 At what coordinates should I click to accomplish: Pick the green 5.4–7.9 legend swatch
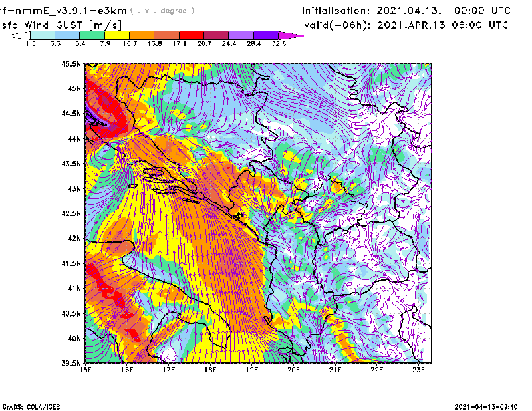point(92,35)
